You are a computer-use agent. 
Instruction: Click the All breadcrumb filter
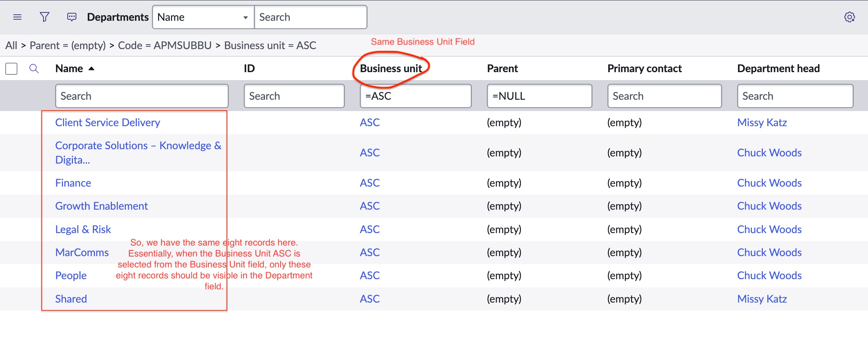pos(11,45)
